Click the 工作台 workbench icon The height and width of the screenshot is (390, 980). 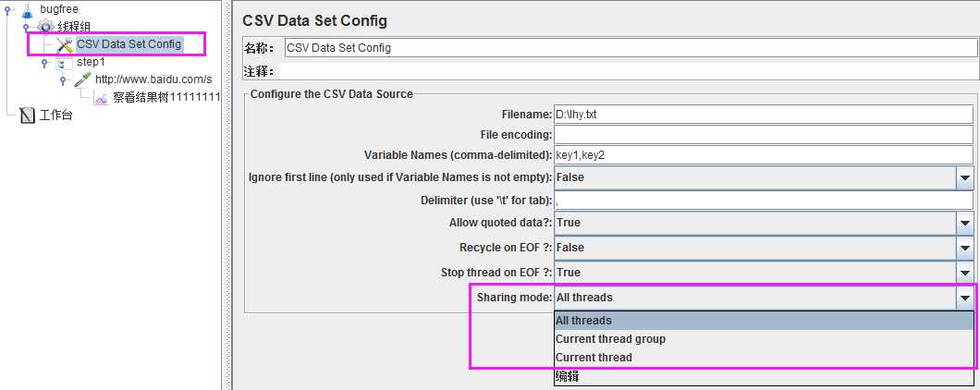tap(27, 116)
